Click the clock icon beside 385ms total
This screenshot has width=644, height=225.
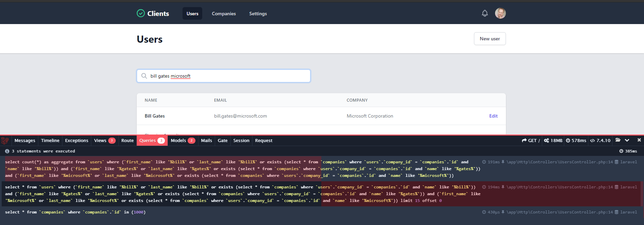point(621,151)
